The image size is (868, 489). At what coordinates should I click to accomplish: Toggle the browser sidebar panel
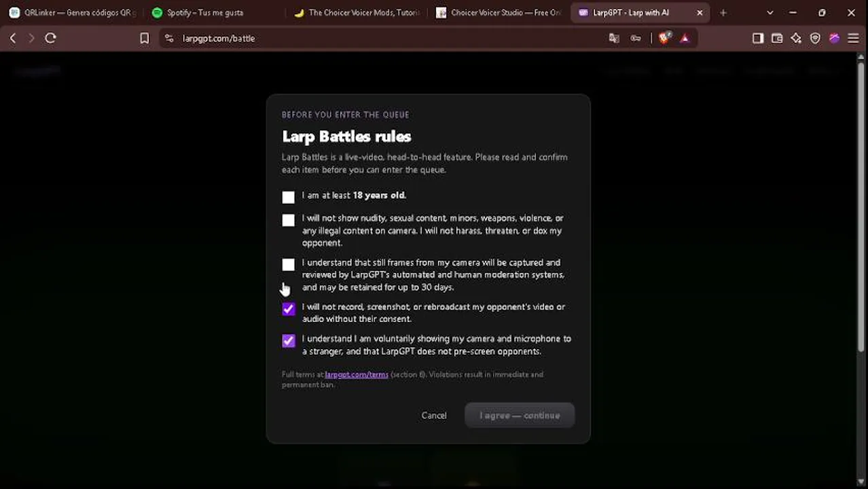click(x=758, y=39)
